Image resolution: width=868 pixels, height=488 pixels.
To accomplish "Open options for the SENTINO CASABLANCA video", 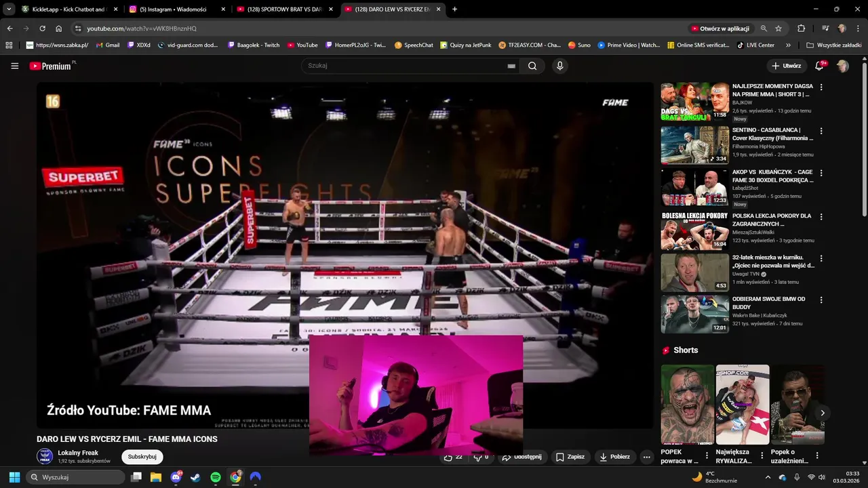I will point(821,131).
